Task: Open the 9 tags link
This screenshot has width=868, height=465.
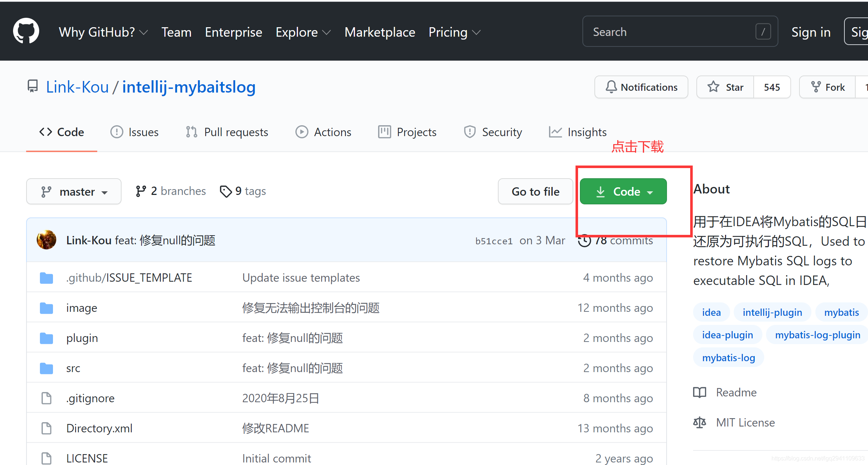Action: (243, 191)
